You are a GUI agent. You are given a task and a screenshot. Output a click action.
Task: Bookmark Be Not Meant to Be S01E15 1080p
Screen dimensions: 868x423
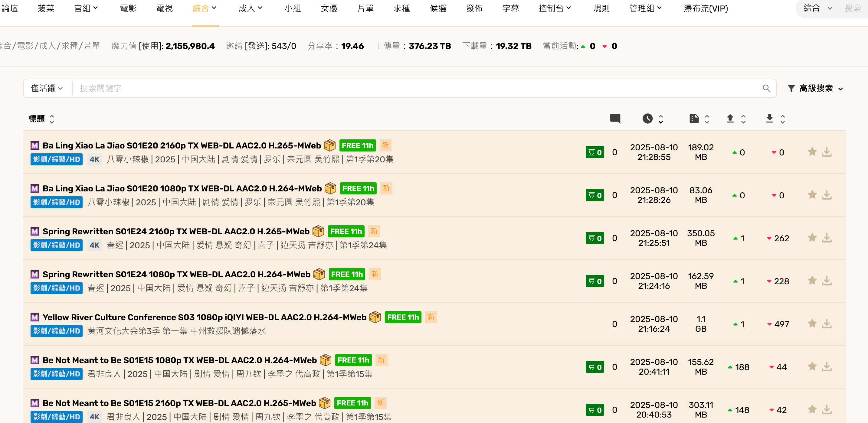coord(812,367)
